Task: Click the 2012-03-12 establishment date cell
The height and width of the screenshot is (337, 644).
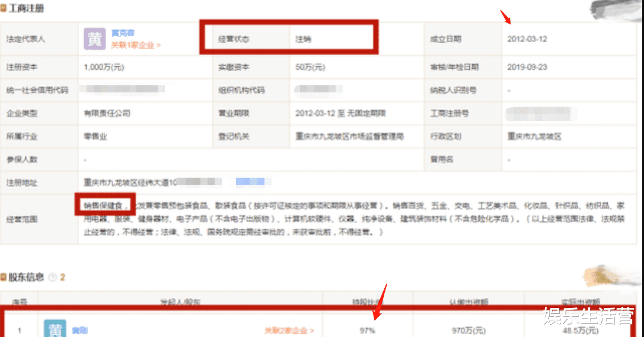Action: click(527, 39)
